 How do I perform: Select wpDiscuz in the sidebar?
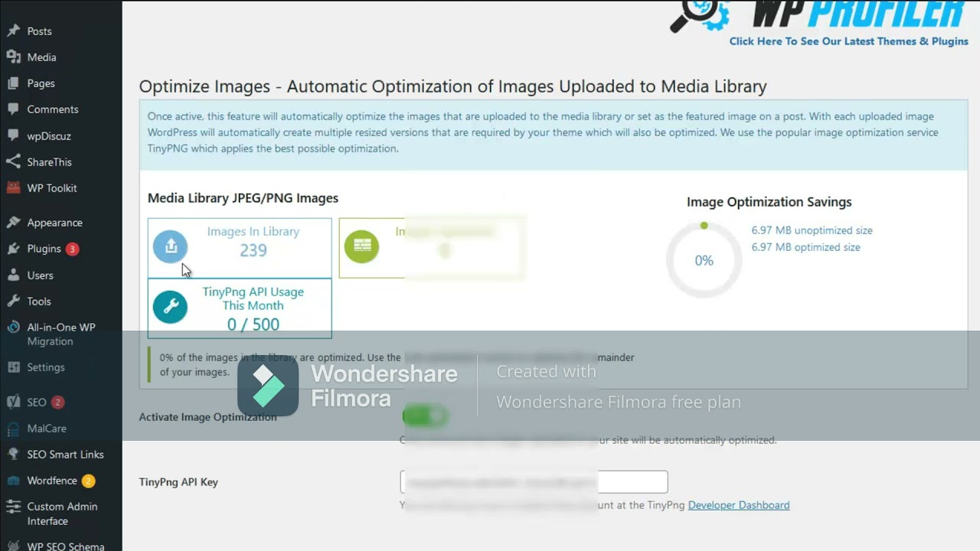pyautogui.click(x=49, y=136)
